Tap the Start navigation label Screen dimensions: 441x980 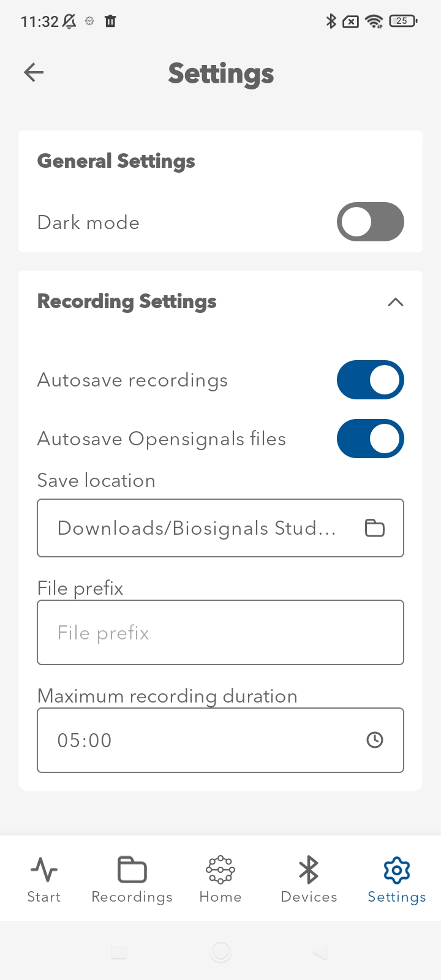[43, 897]
